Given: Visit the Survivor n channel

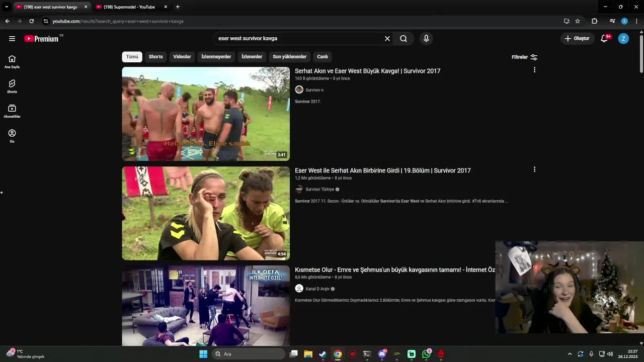Looking at the screenshot, I should 314,90.
